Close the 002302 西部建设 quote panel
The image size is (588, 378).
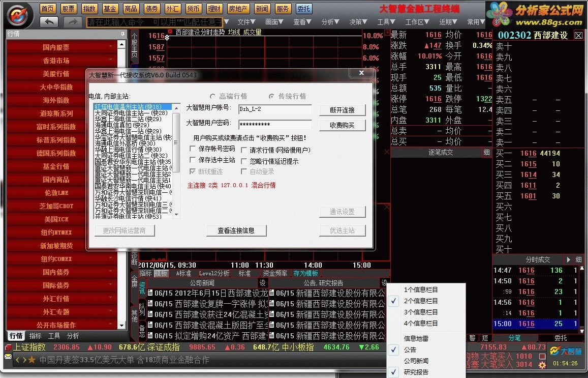579,36
